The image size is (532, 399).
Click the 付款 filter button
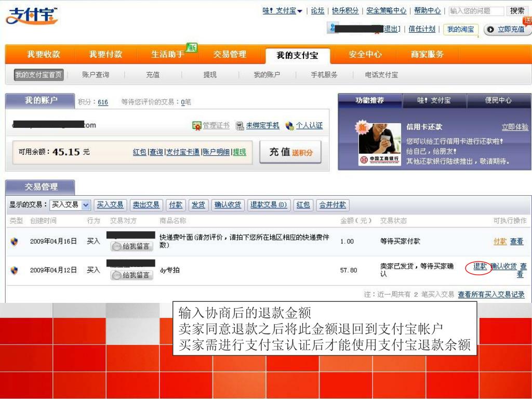[x=176, y=205]
